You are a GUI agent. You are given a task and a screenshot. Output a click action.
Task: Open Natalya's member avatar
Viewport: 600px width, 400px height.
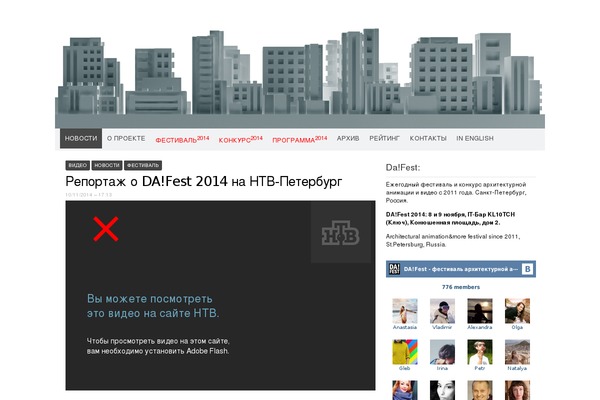click(517, 352)
